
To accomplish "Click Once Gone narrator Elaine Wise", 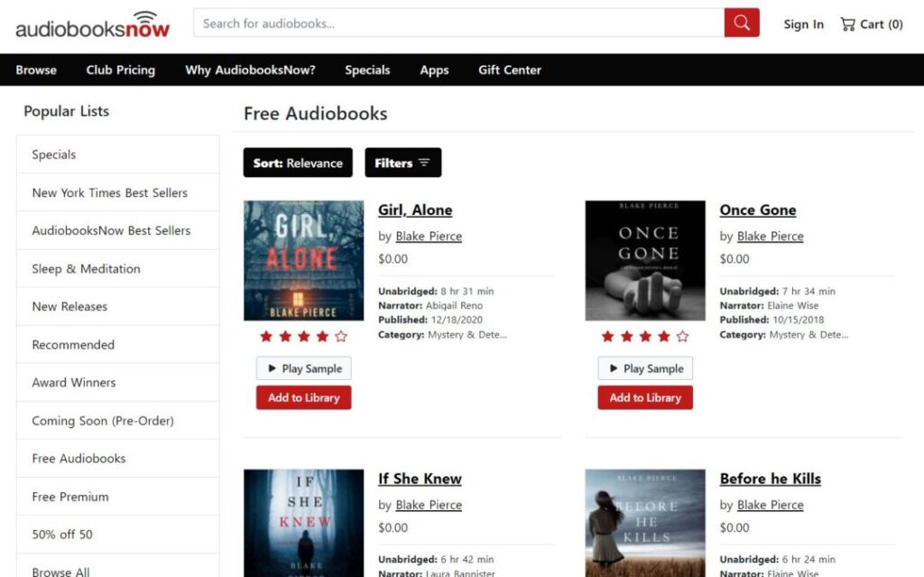I will coord(792,305).
